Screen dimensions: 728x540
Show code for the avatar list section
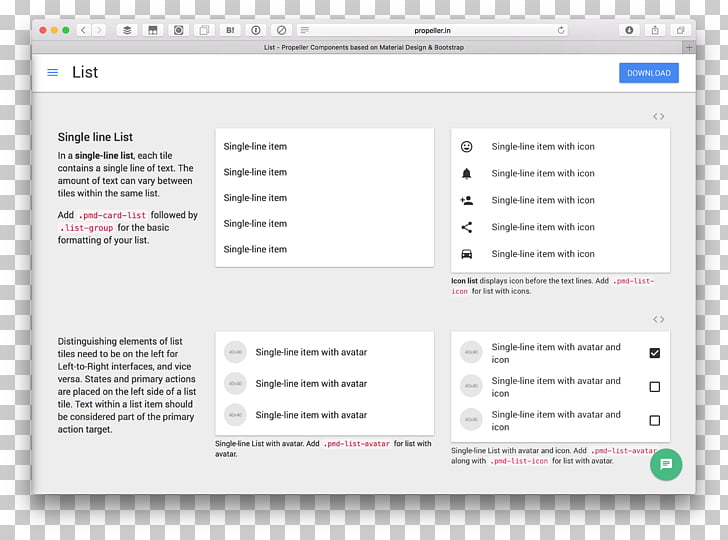click(658, 319)
